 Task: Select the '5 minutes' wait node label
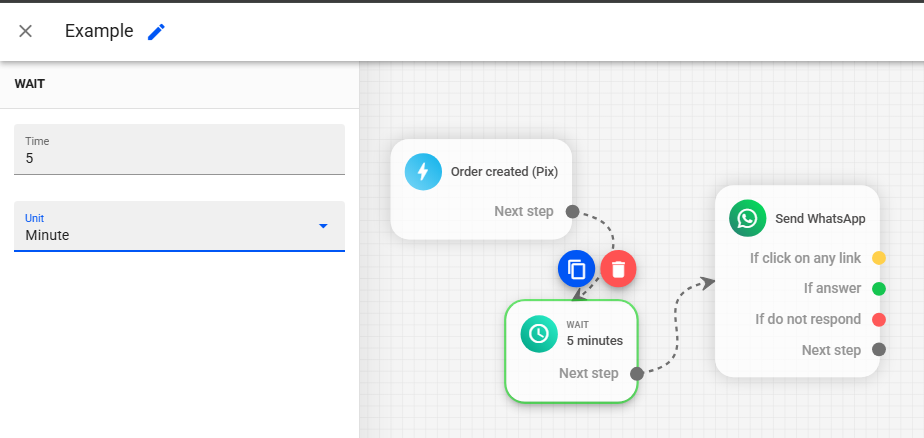click(x=594, y=340)
